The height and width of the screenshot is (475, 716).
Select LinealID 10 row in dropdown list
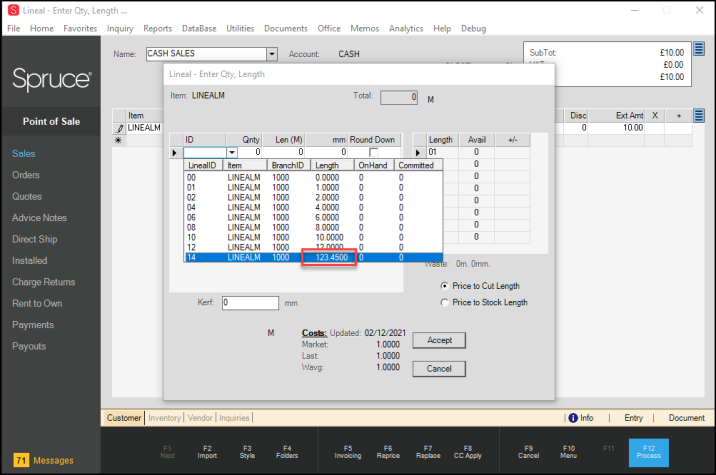click(x=314, y=238)
